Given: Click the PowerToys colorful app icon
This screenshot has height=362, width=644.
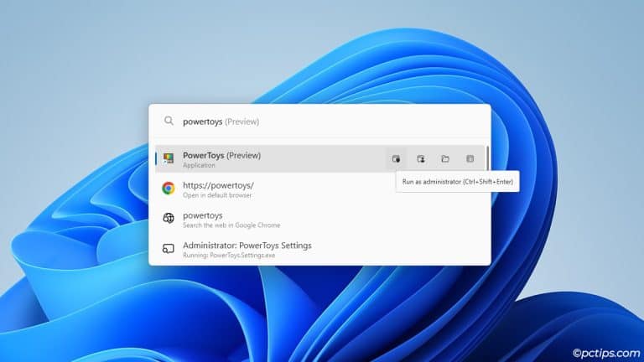Looking at the screenshot, I should (x=169, y=158).
